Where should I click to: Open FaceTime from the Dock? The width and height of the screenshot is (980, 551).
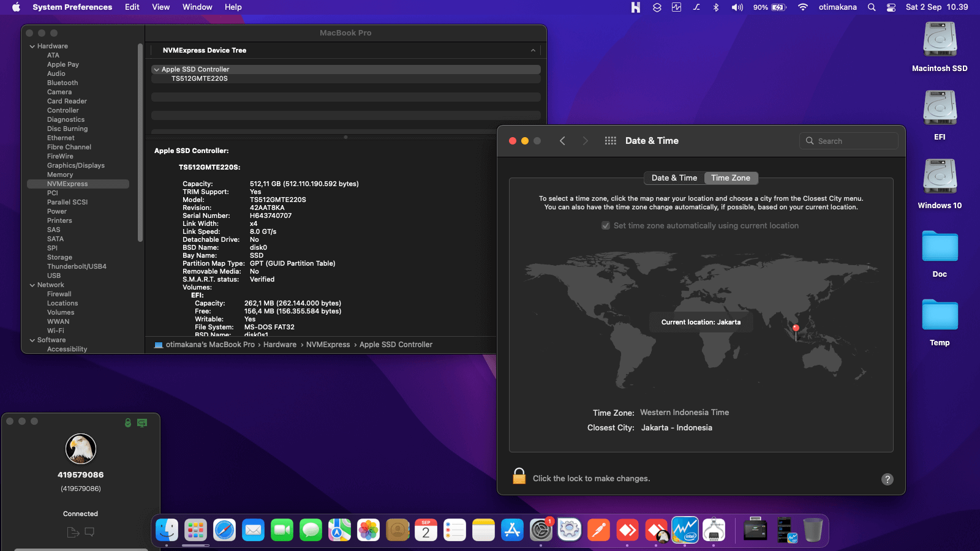282,530
